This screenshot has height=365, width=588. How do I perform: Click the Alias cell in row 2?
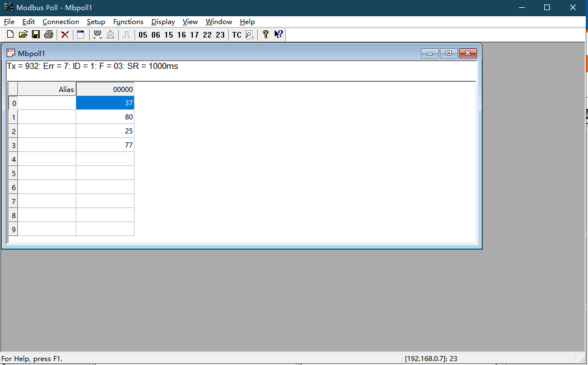coord(47,131)
